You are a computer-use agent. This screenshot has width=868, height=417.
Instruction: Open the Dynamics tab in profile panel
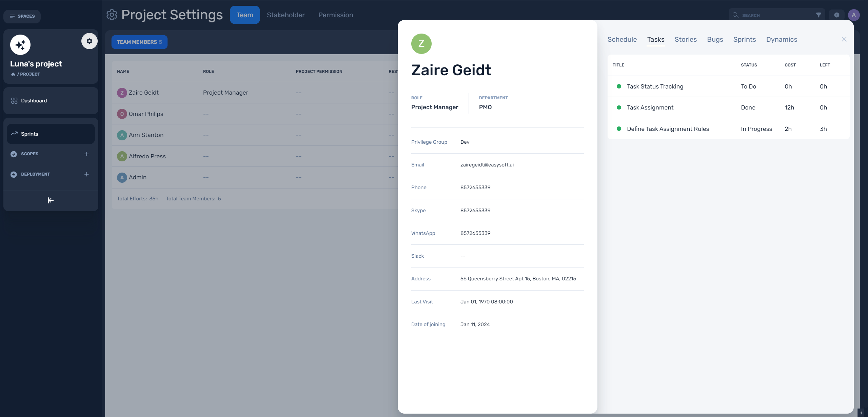tap(782, 39)
